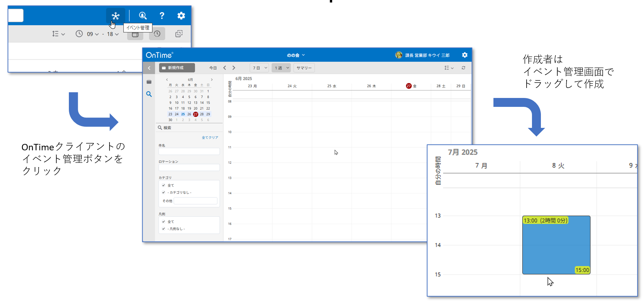Click the magnifier search icon in left sidebar
The height and width of the screenshot is (301, 644).
tap(149, 94)
